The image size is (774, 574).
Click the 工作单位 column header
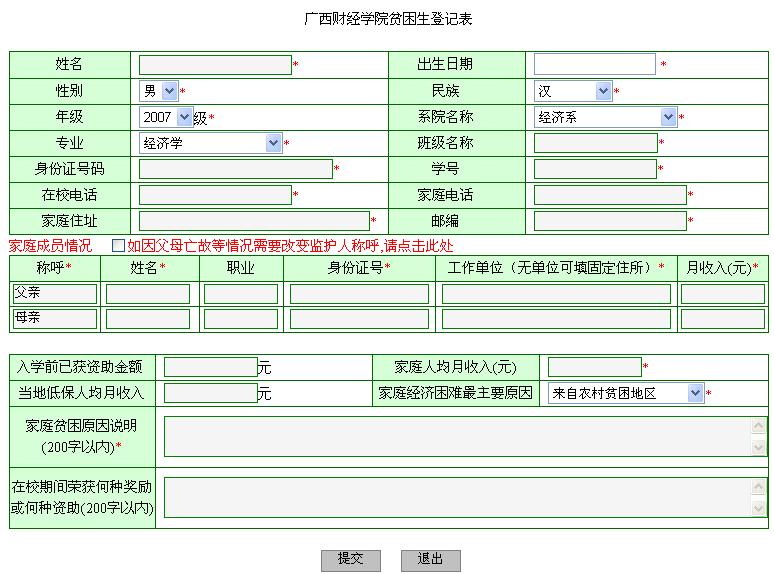(556, 268)
